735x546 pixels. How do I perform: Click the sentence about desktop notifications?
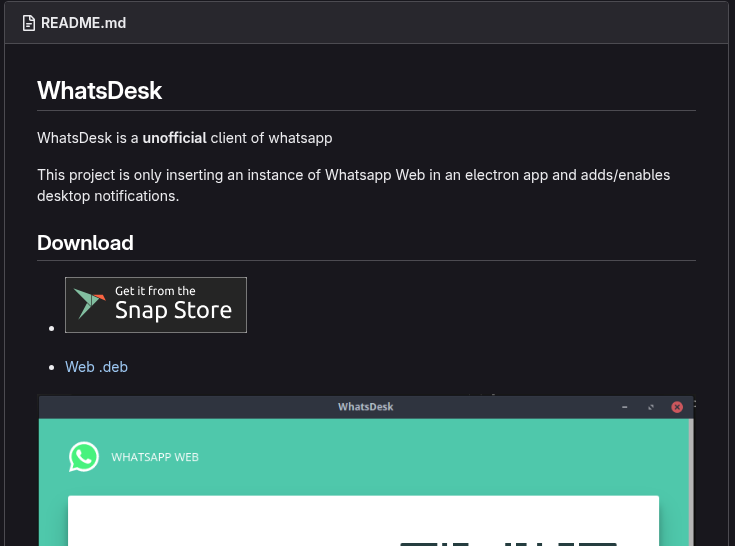click(353, 185)
